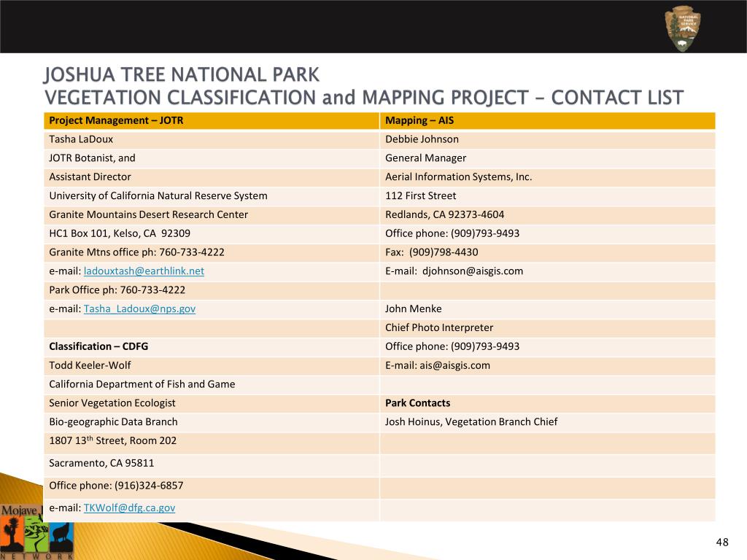Click 'Park Office ph: 760-733-4222' row

click(212, 290)
